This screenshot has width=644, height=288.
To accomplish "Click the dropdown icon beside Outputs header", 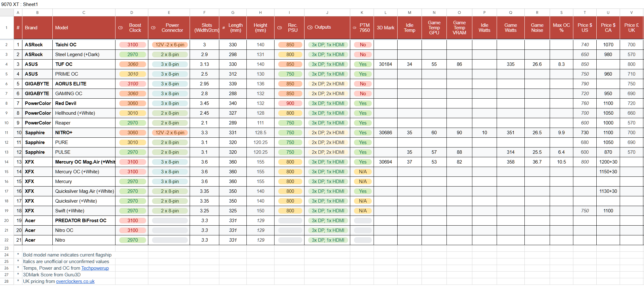I will tap(310, 27).
